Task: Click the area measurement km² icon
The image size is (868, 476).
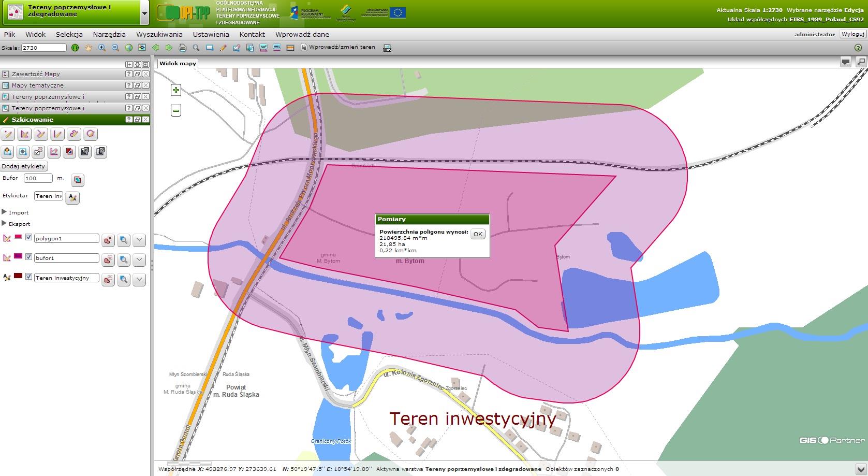Action: [x=263, y=48]
